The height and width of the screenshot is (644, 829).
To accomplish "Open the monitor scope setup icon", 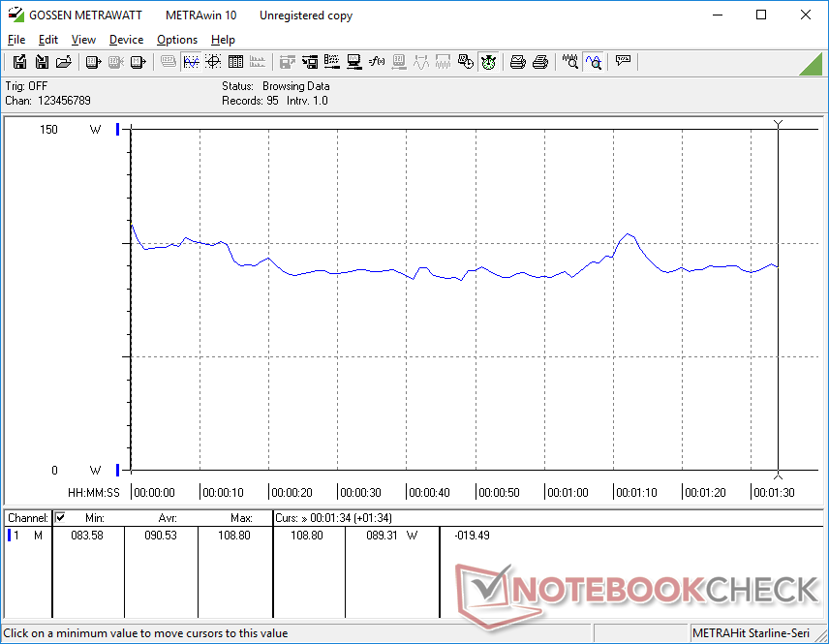I will coord(354,62).
